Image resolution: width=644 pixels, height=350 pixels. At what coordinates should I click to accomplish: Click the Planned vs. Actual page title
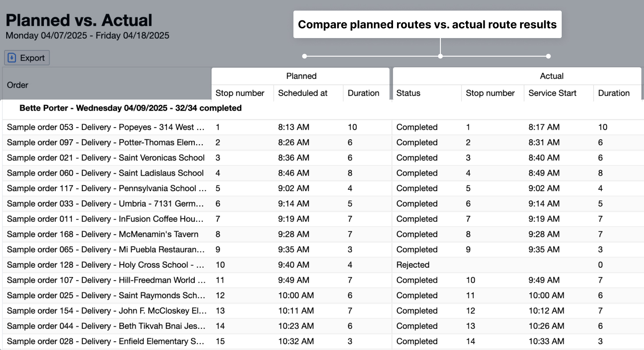tap(79, 19)
